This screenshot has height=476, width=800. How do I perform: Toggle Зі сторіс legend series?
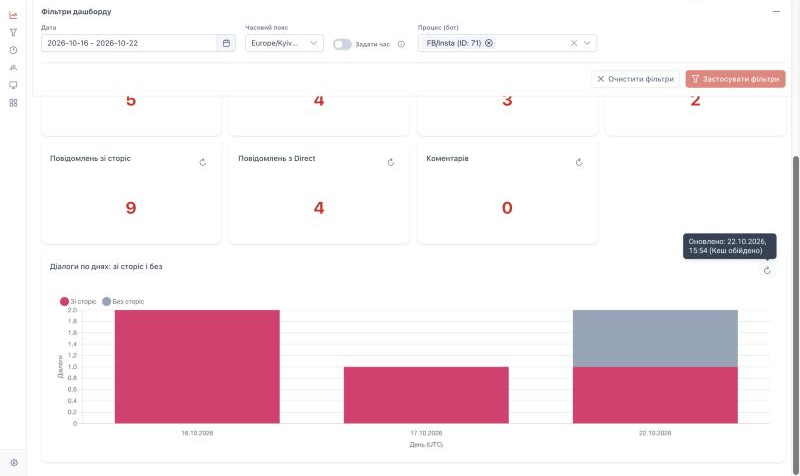(x=78, y=302)
